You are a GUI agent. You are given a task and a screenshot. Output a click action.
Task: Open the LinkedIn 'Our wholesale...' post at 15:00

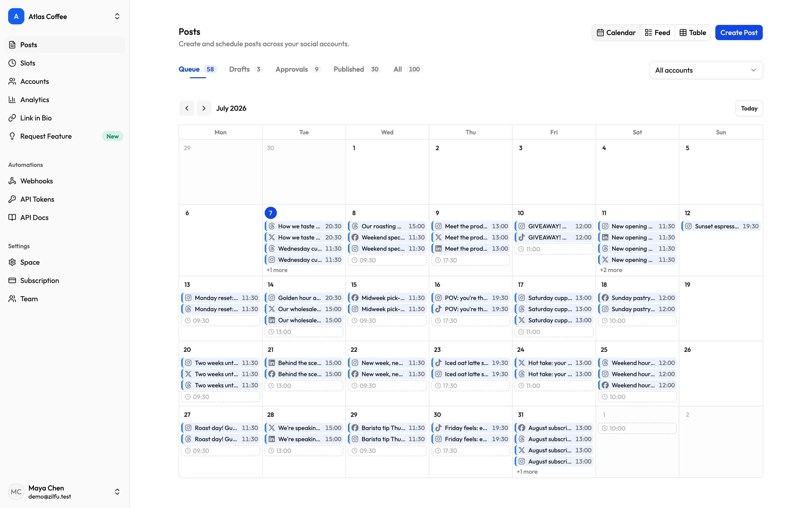pos(304,320)
